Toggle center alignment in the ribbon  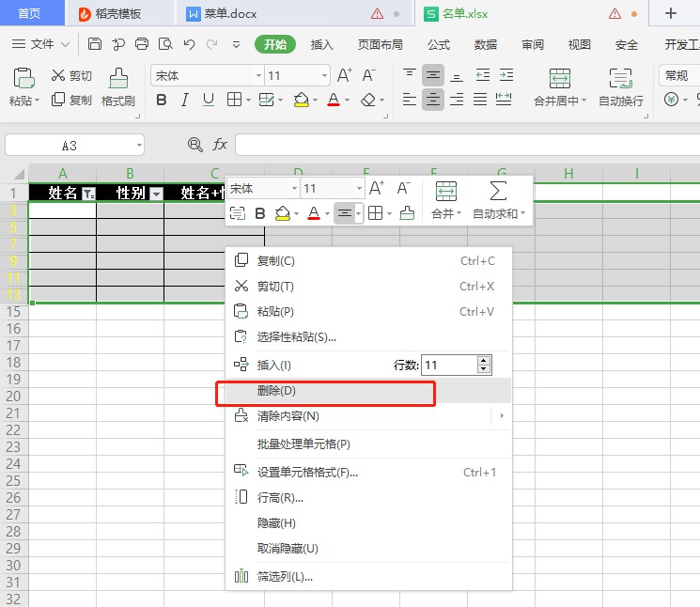tap(432, 99)
